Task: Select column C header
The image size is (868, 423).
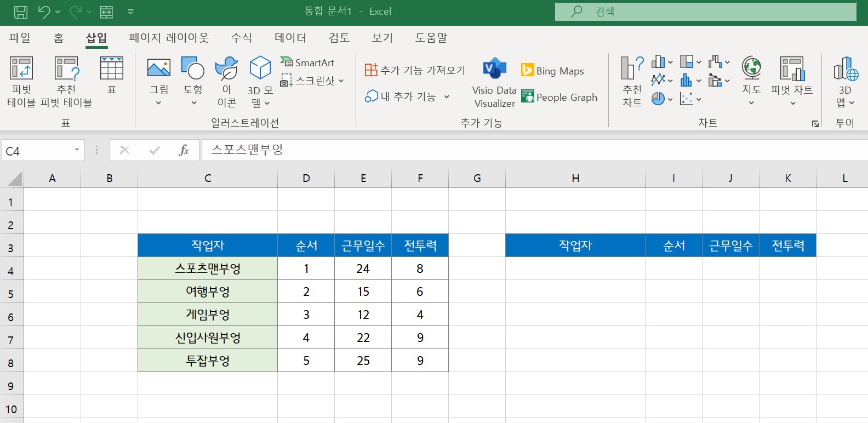Action: (208, 178)
